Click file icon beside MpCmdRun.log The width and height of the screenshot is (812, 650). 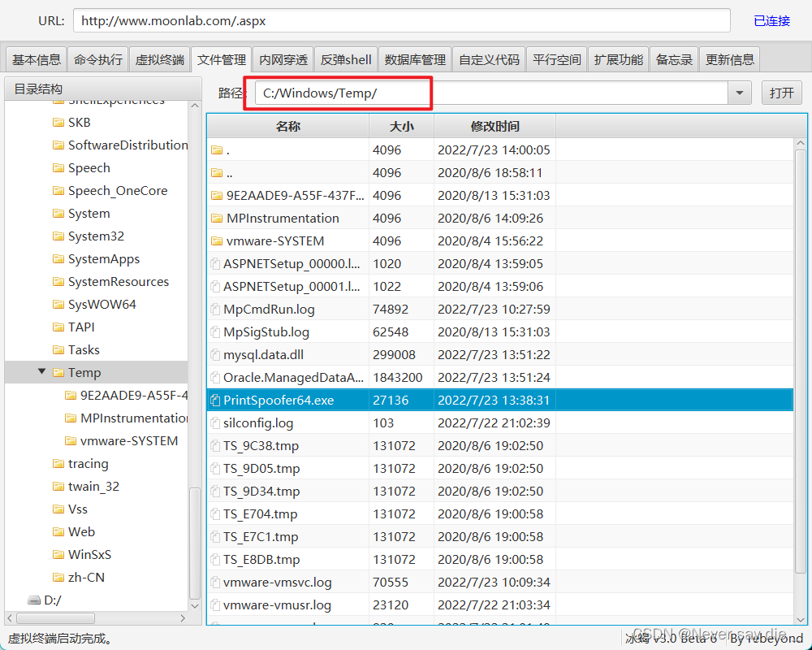tap(215, 310)
